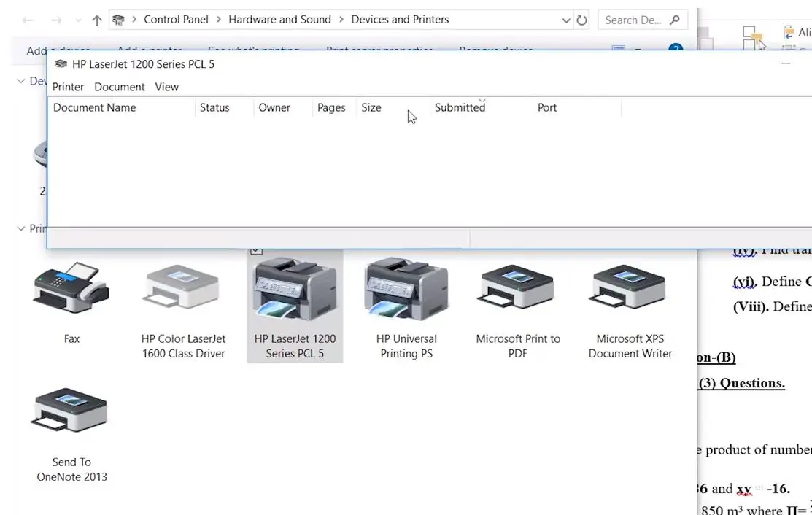
Task: Click the print queue window title icon
Action: pos(61,63)
